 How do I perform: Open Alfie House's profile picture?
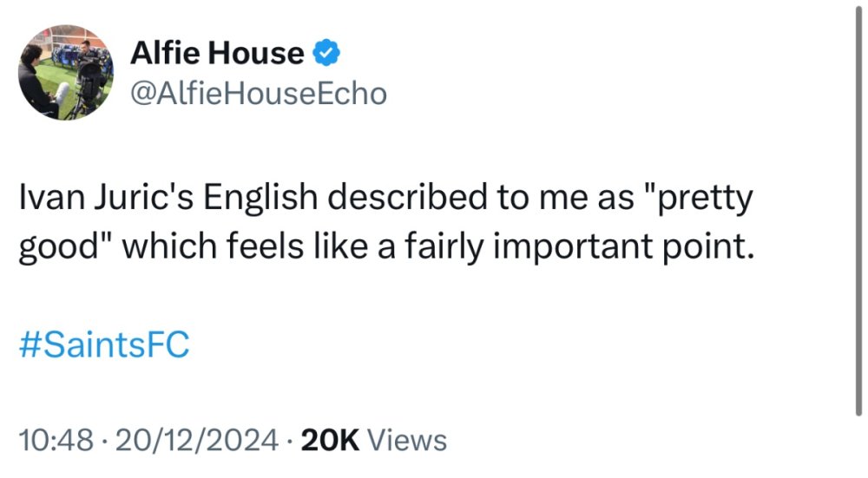coord(65,72)
